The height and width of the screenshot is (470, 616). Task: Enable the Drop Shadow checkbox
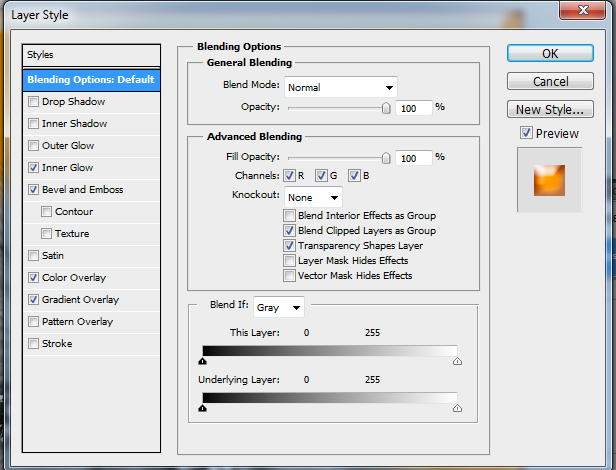tap(34, 102)
